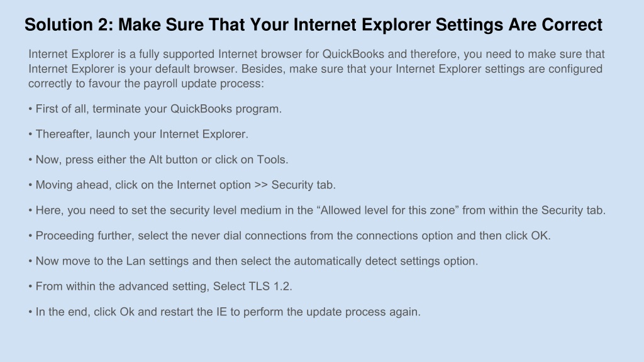This screenshot has height=362, width=644.
Task: Click the 'restart the IE' final bullet
Action: click(225, 312)
